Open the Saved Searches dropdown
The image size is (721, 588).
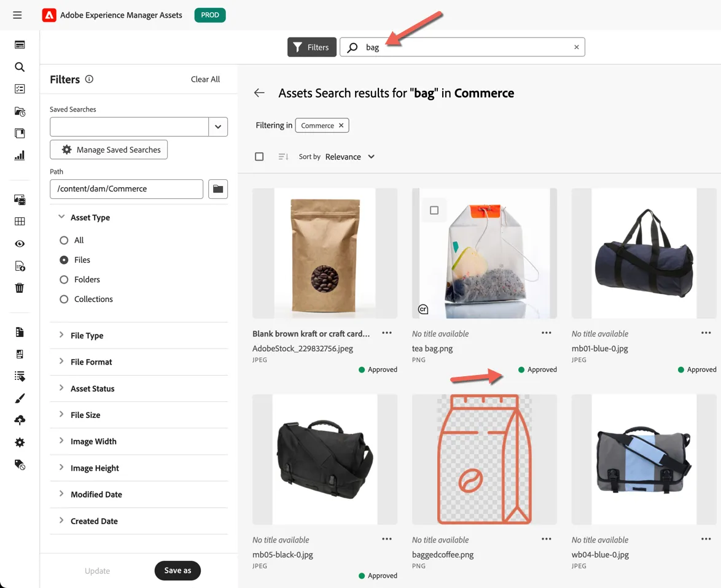pyautogui.click(x=218, y=127)
